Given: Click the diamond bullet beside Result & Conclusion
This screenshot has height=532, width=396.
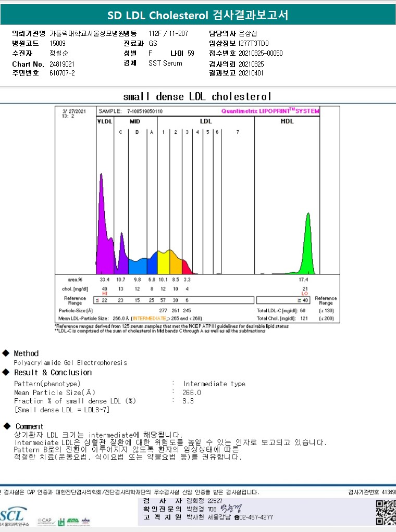Looking at the screenshot, I should pyautogui.click(x=6, y=372).
